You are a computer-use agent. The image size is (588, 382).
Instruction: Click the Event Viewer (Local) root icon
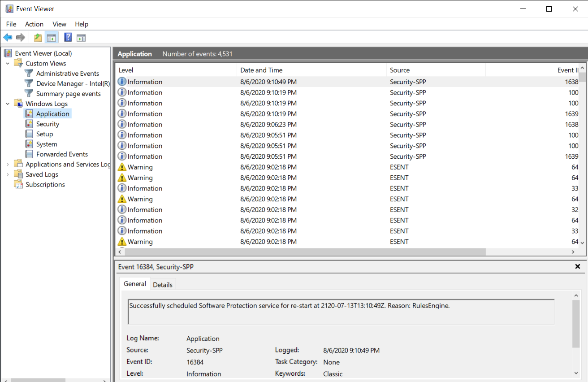point(8,53)
